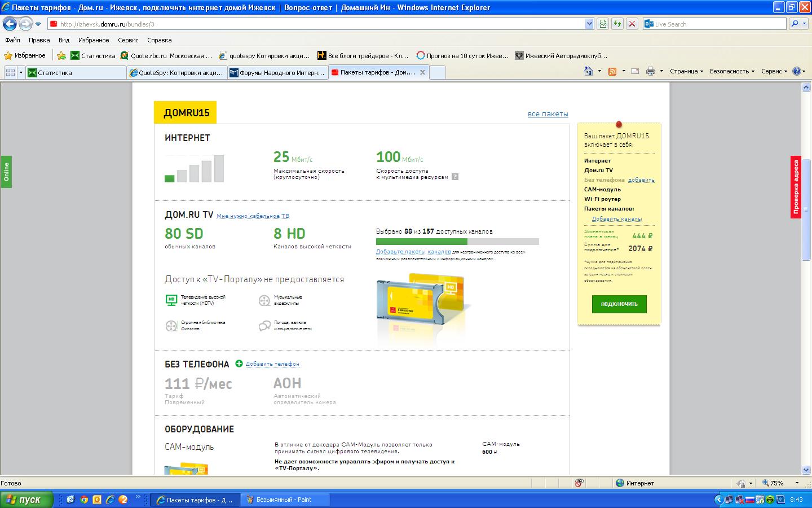Viewport: 812px width, 508px height.
Task: Click help question mark near multimedia speed
Action: 455,177
